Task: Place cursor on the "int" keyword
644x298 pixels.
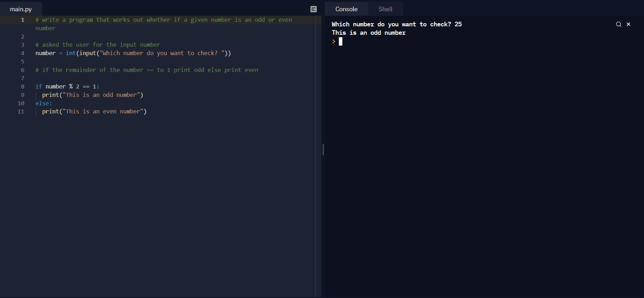Action: click(x=71, y=53)
